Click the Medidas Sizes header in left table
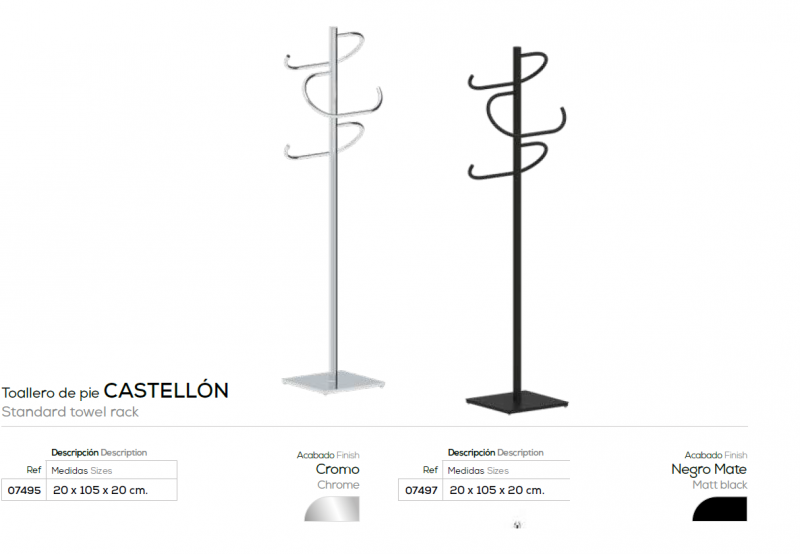Screen dimensions: 800x554 [82, 471]
